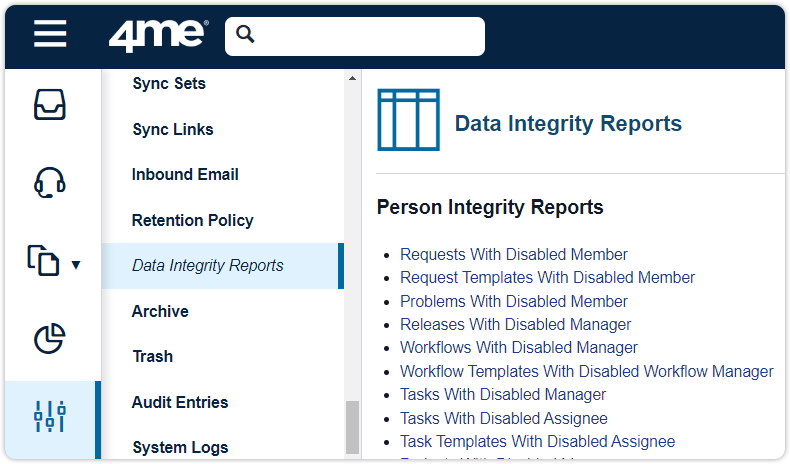Click inside the search input field

coord(355,36)
